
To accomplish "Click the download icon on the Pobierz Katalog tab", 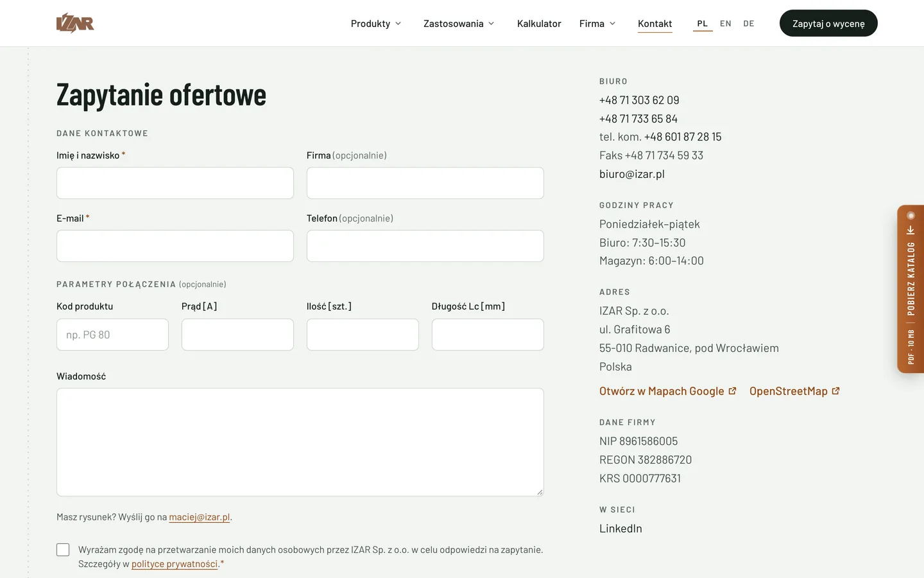I will pyautogui.click(x=911, y=230).
